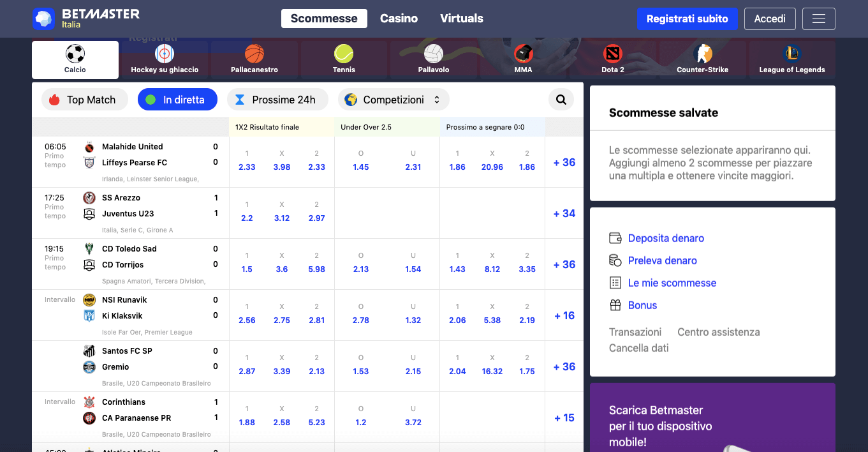This screenshot has height=452, width=868.
Task: Switch to the Casino tab
Action: 399,19
